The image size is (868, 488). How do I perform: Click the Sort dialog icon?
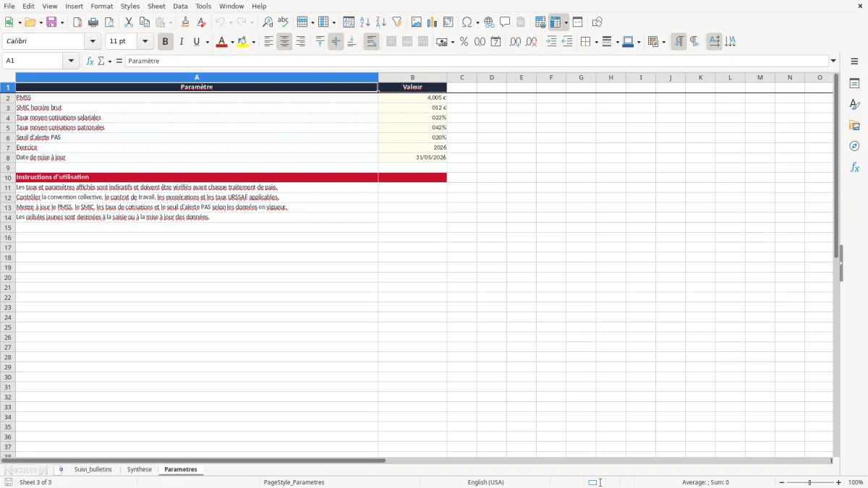tap(349, 22)
